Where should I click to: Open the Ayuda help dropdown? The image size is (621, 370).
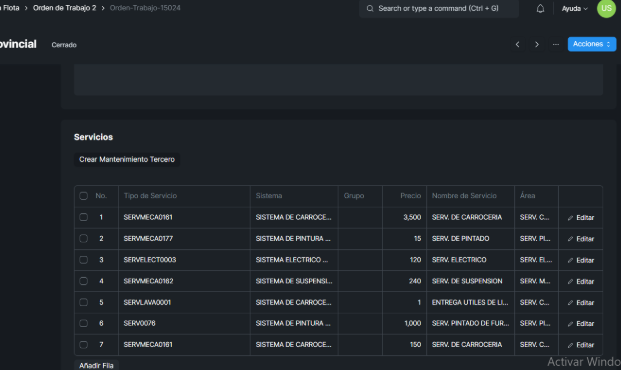tap(574, 8)
